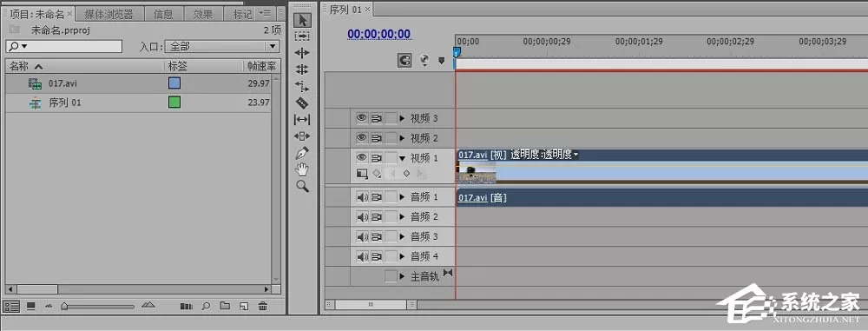Open the 入口 全部 dropdown
The width and height of the screenshot is (868, 331).
222,47
